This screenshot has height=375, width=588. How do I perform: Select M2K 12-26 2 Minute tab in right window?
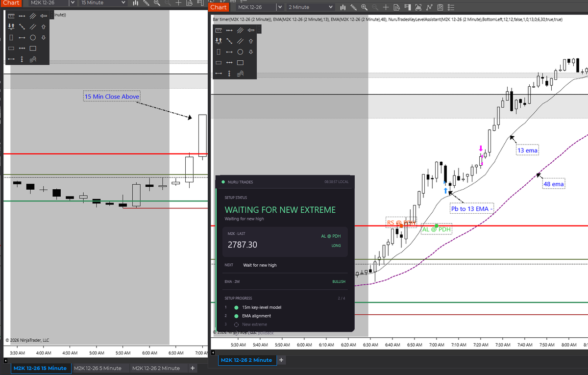[x=246, y=360]
